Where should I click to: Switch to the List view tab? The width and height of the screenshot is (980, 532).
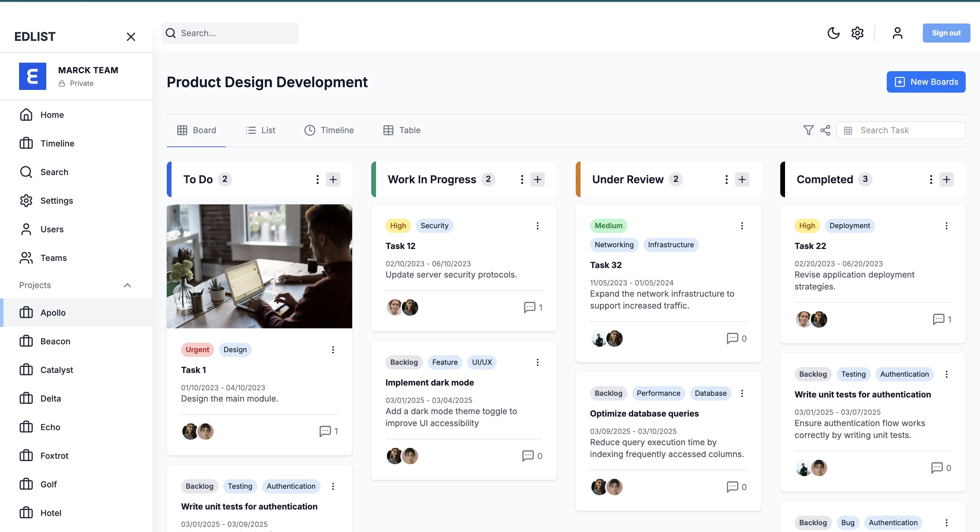pos(260,130)
